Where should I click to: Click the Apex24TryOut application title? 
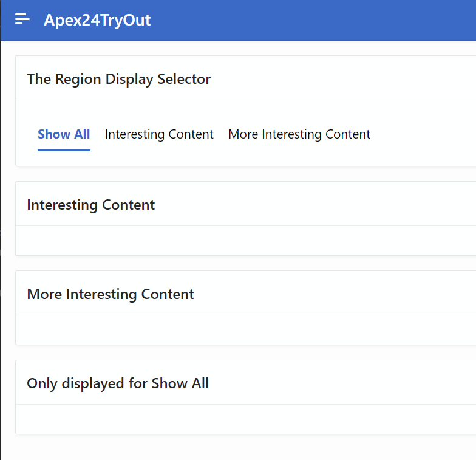(97, 20)
